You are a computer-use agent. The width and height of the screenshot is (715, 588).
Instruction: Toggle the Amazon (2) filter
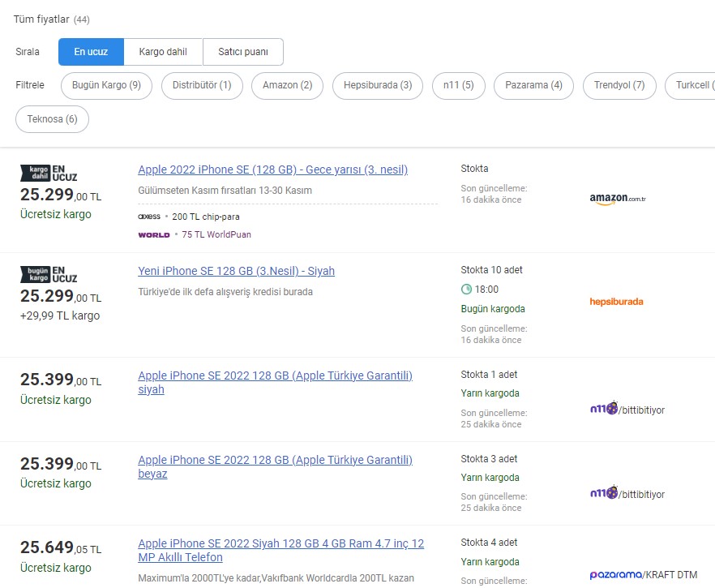tap(287, 85)
